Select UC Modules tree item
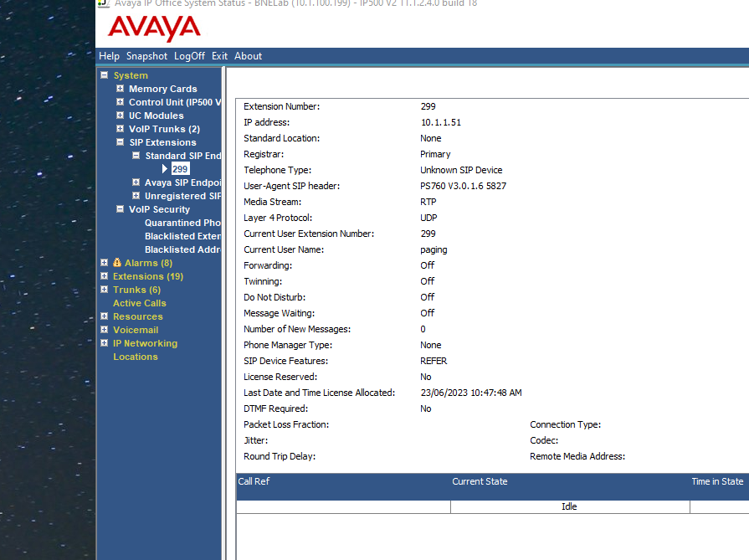 coord(156,116)
